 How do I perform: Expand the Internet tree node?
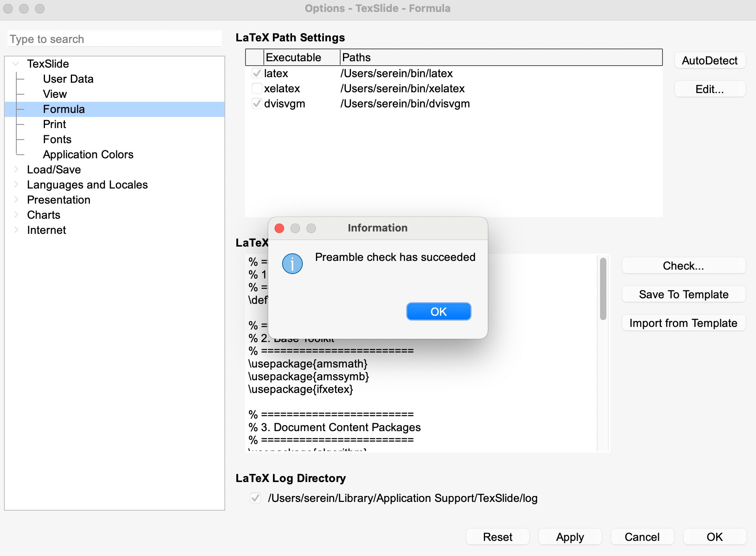click(16, 230)
